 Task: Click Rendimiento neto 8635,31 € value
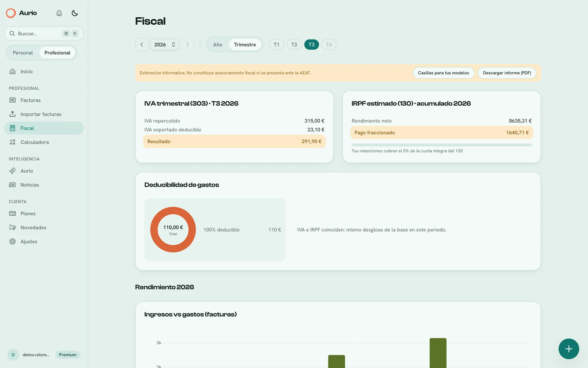pyautogui.click(x=520, y=121)
